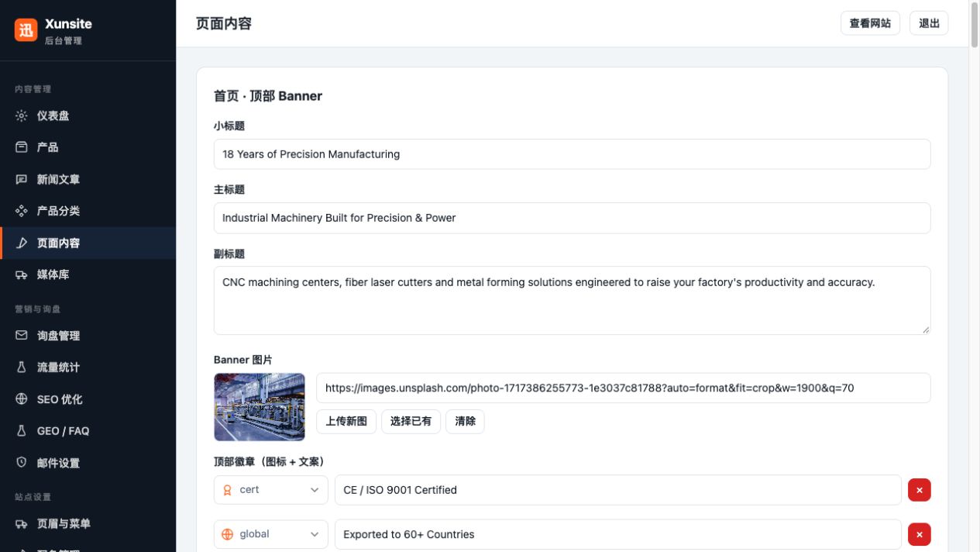Open 新闻文章 section
The height and width of the screenshot is (552, 980).
click(88, 179)
